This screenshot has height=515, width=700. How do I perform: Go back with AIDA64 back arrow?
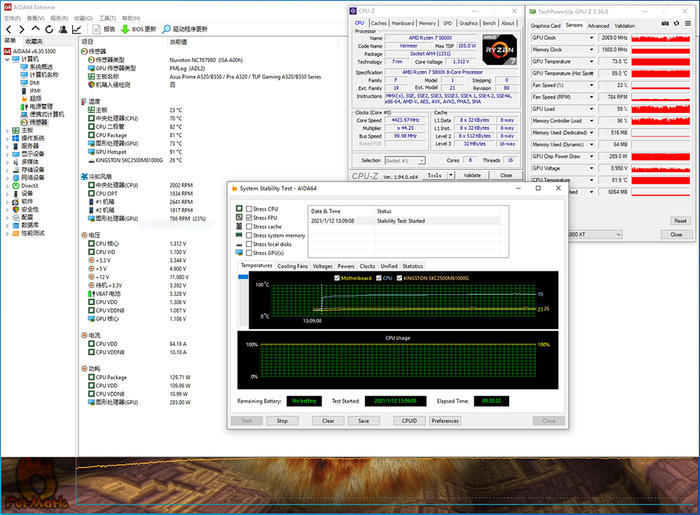[8, 29]
